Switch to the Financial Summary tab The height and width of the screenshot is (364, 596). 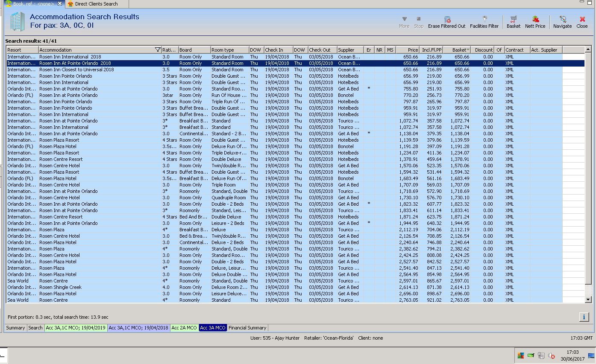247,328
